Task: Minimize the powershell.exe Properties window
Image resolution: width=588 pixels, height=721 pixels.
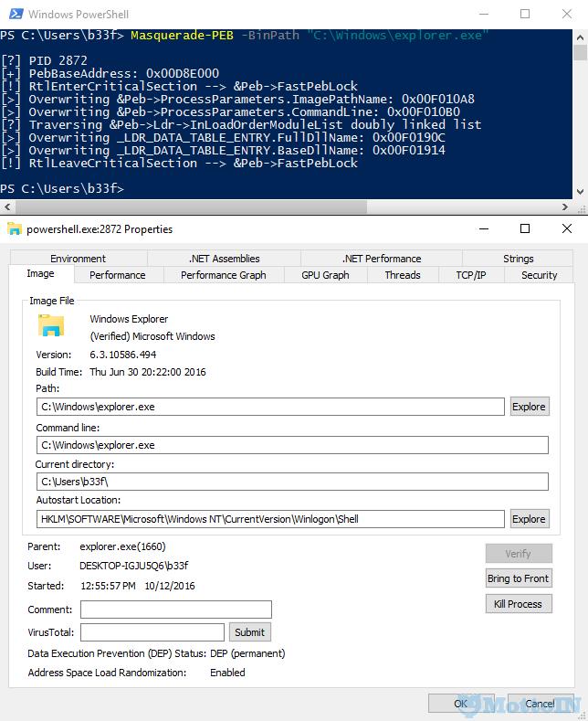Action: point(483,228)
